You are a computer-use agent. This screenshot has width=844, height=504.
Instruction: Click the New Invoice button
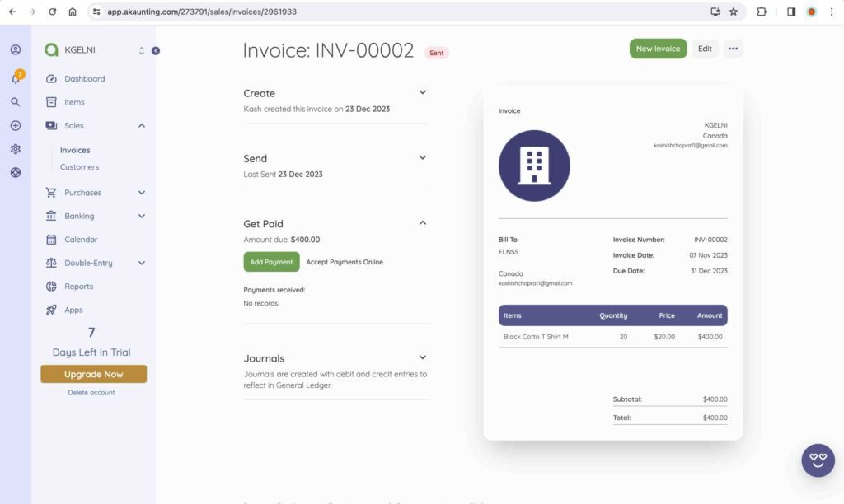pos(658,49)
